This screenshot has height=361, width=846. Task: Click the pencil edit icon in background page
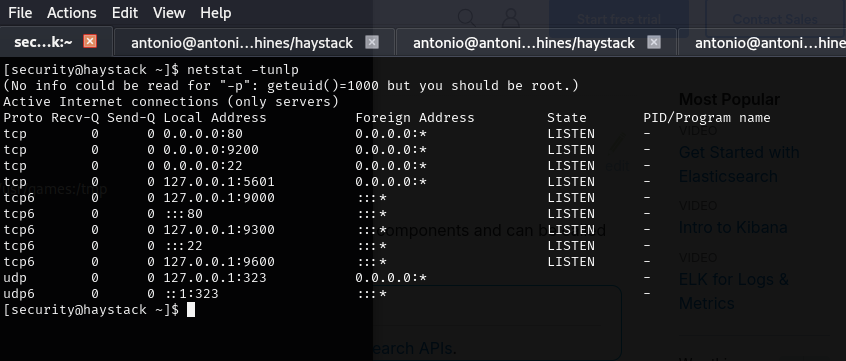(x=618, y=143)
